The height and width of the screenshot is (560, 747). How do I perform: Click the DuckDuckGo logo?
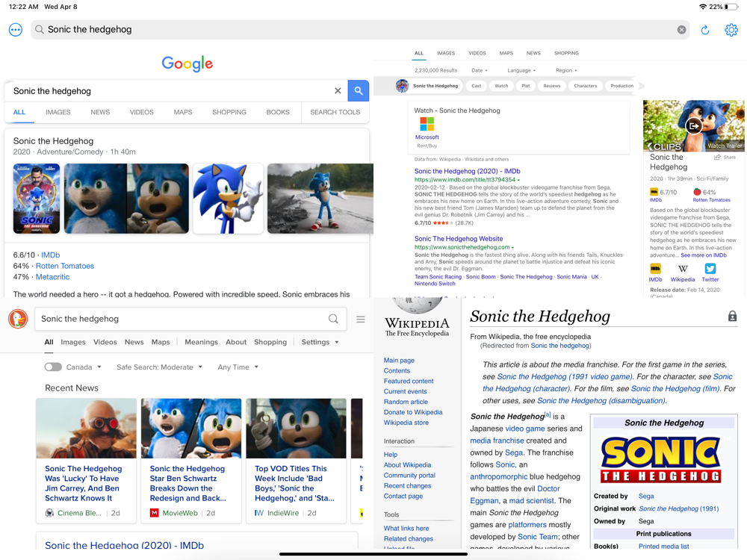coord(18,319)
